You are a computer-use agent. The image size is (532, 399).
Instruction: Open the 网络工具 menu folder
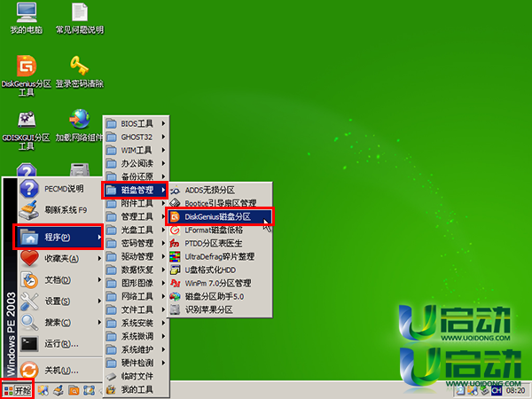[136, 296]
